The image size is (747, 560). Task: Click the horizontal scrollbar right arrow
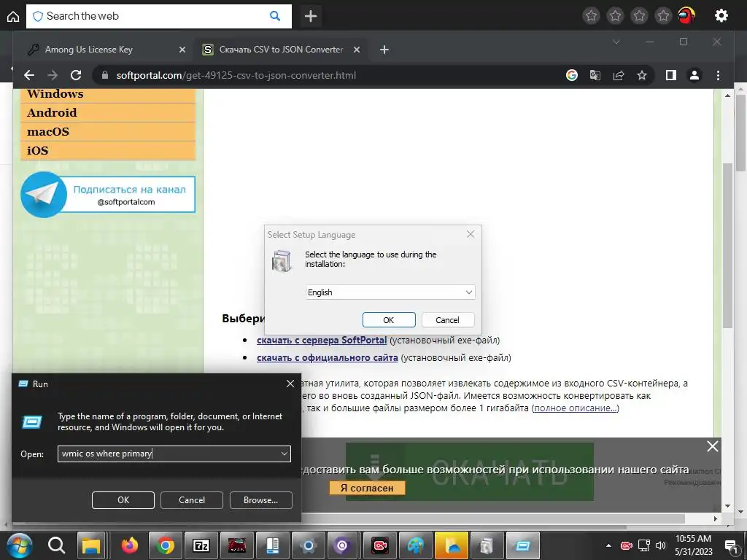point(715,518)
